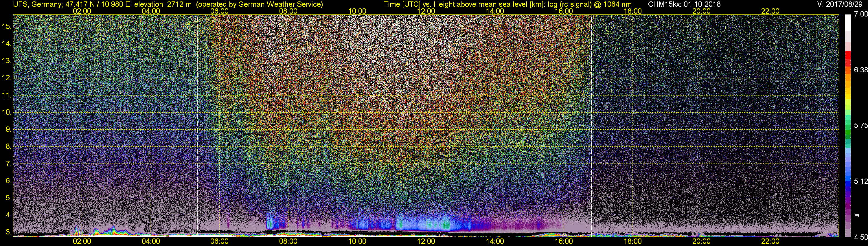Select the '18:00' label on the bottom time axis
The height and width of the screenshot is (246, 868).
[632, 241]
